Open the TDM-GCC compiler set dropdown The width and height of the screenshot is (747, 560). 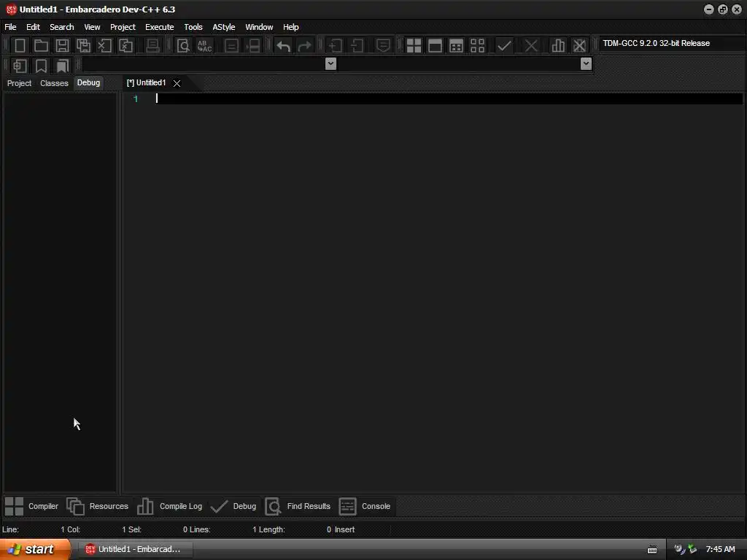point(673,43)
